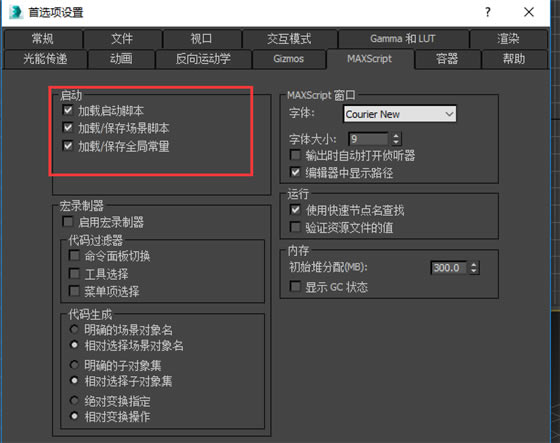The height and width of the screenshot is (443, 560).
Task: Enable 显示 GC 状态 checkbox
Action: point(295,286)
